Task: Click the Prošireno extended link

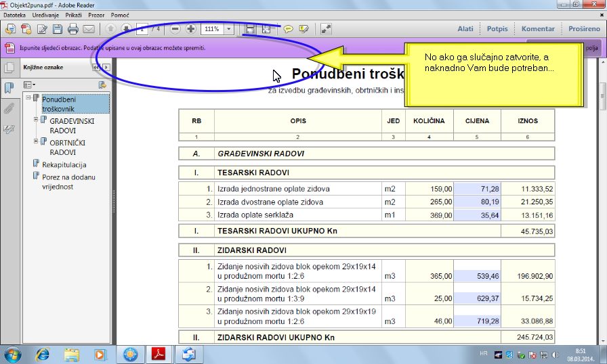Action: [x=584, y=29]
